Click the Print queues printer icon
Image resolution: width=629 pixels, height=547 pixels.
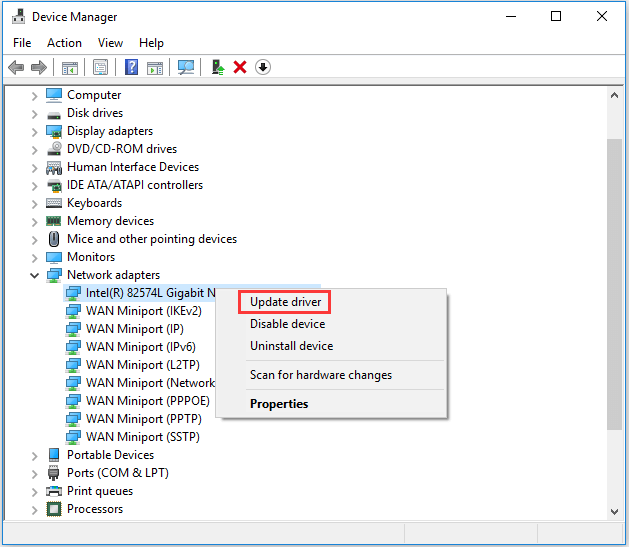[x=54, y=491]
